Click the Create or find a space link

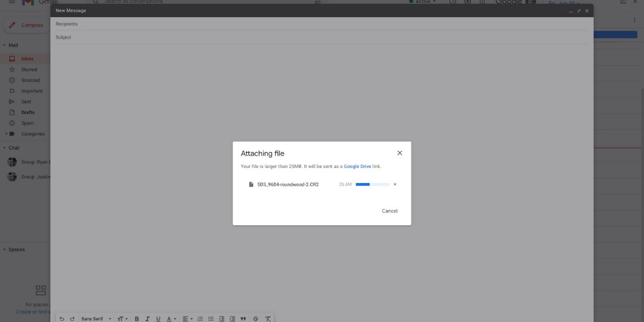point(33,312)
